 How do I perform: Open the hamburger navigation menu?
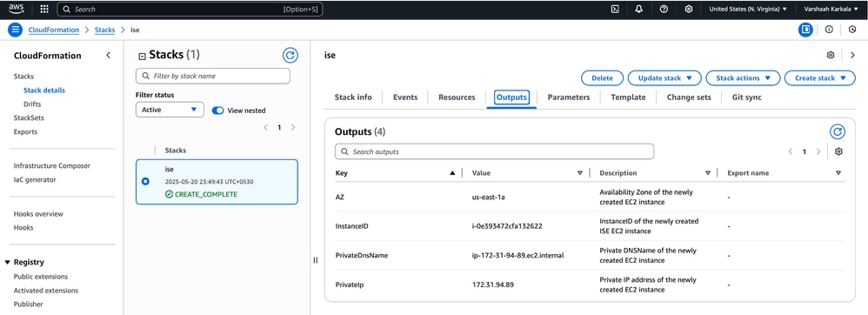[x=15, y=30]
